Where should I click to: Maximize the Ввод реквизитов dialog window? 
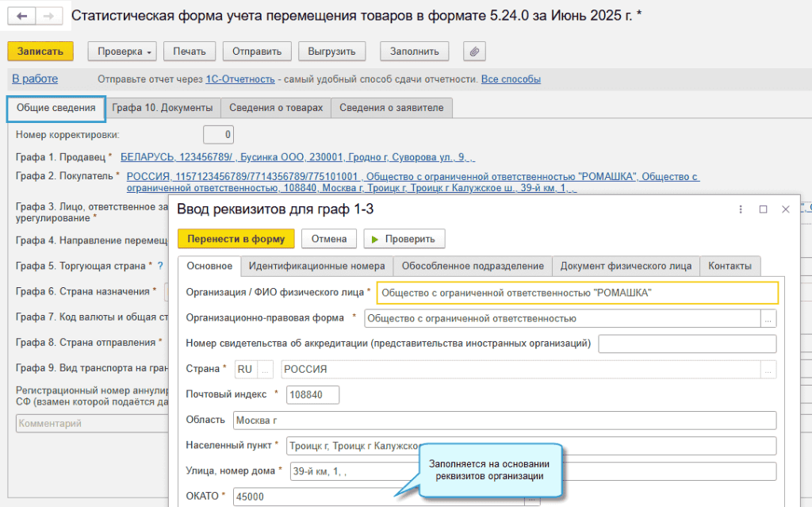(763, 209)
